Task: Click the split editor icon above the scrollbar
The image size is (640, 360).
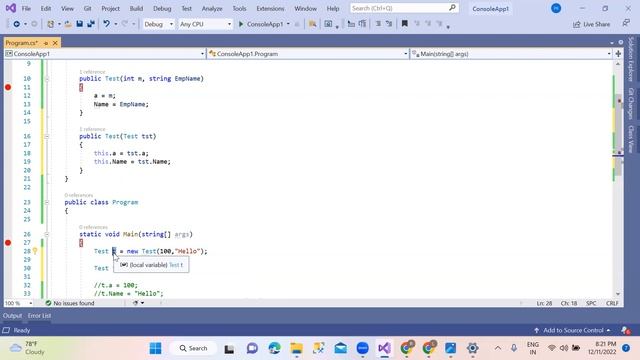Action: point(618,54)
